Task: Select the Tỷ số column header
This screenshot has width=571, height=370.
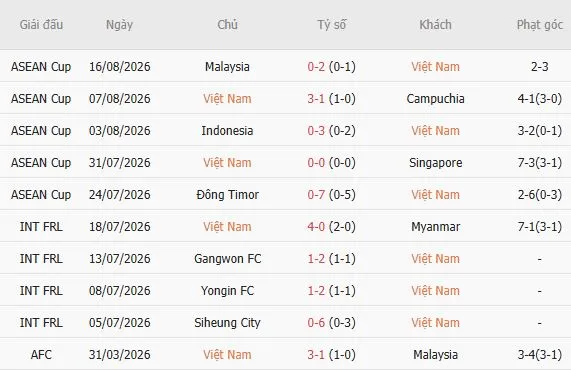Action: click(331, 25)
